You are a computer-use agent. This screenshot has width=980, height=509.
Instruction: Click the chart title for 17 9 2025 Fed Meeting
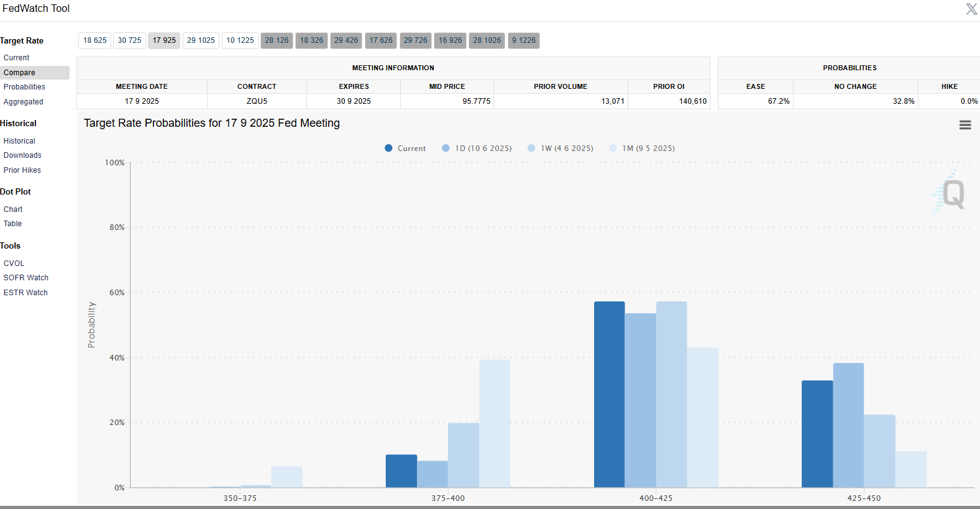212,123
